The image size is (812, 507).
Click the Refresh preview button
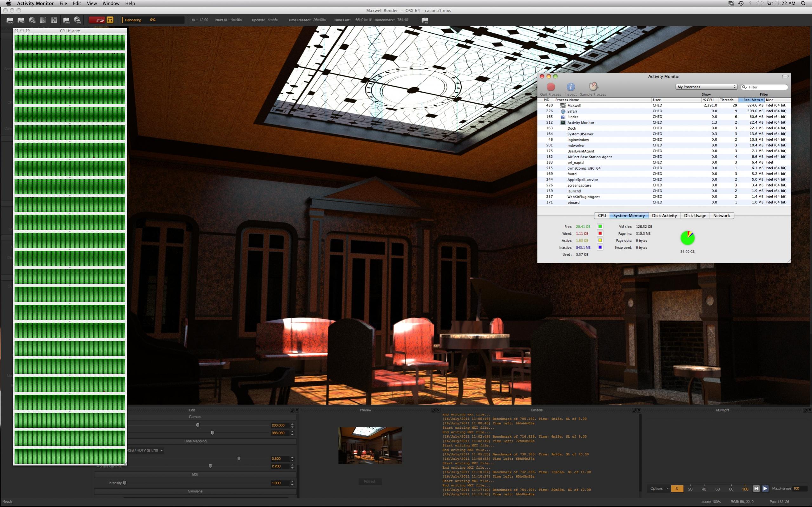pyautogui.click(x=370, y=482)
